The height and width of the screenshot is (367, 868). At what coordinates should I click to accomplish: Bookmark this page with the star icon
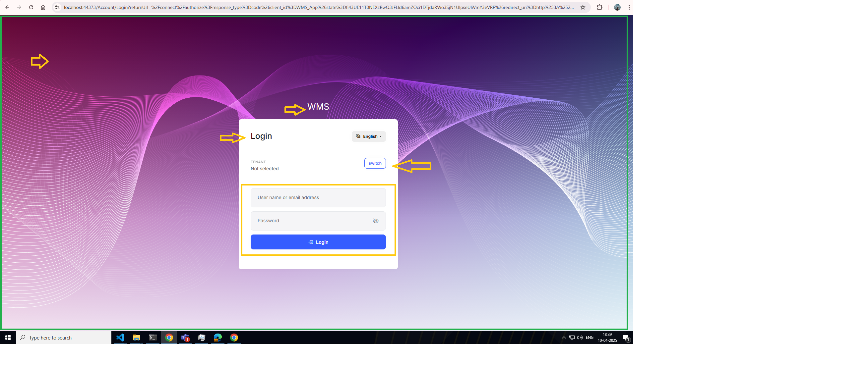coord(583,7)
